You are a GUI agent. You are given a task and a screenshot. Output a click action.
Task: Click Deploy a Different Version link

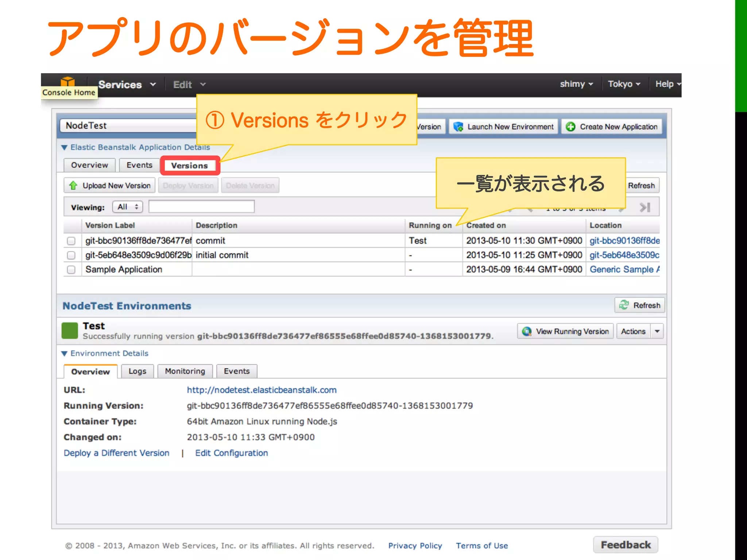point(117,453)
